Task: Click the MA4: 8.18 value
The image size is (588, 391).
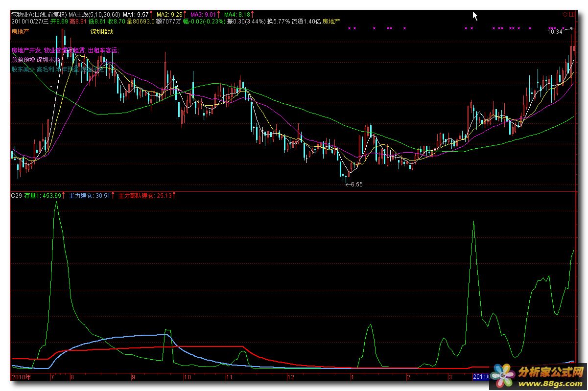Action: 237,15
